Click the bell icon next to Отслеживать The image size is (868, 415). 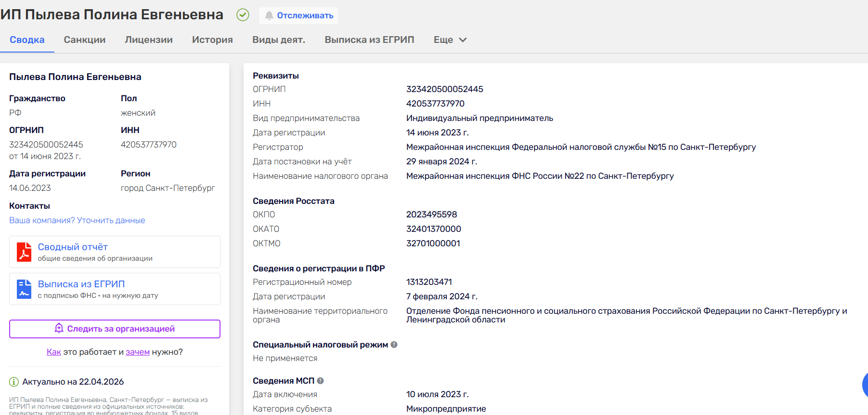(269, 15)
